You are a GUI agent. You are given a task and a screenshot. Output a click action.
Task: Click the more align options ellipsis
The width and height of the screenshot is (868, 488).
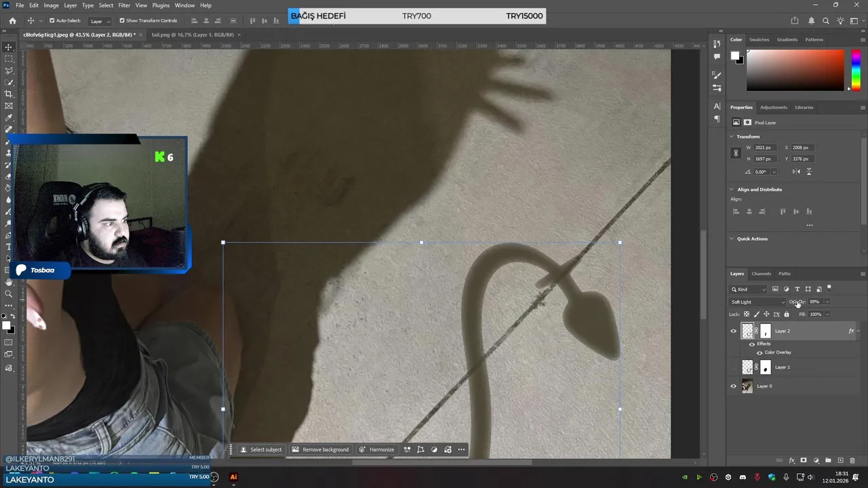pyautogui.click(x=809, y=225)
